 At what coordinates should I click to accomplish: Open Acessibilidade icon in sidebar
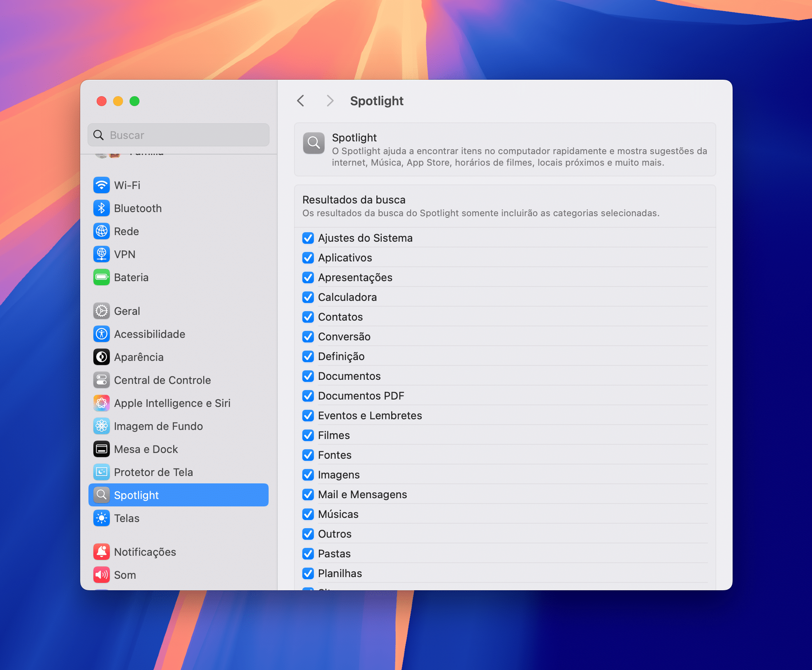(x=102, y=334)
